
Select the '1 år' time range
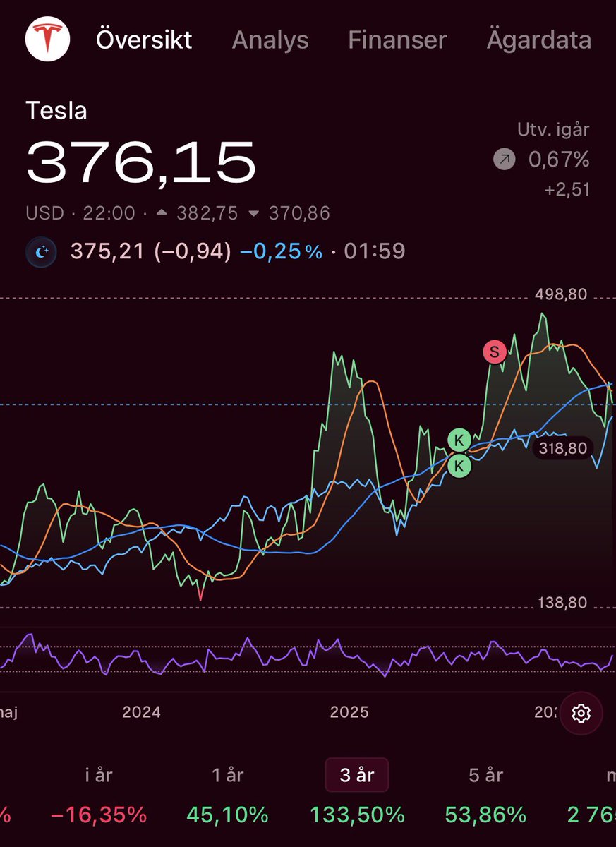coord(227,775)
